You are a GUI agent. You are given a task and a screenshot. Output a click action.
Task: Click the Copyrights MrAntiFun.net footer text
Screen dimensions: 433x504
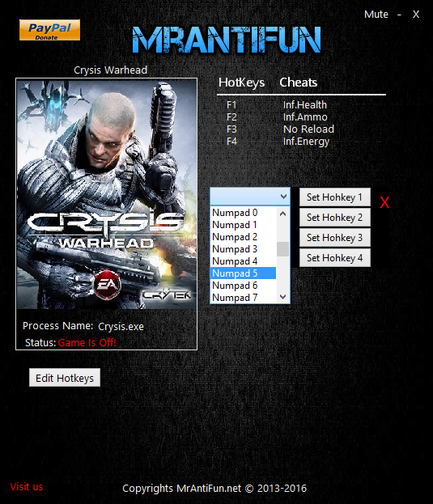[214, 489]
